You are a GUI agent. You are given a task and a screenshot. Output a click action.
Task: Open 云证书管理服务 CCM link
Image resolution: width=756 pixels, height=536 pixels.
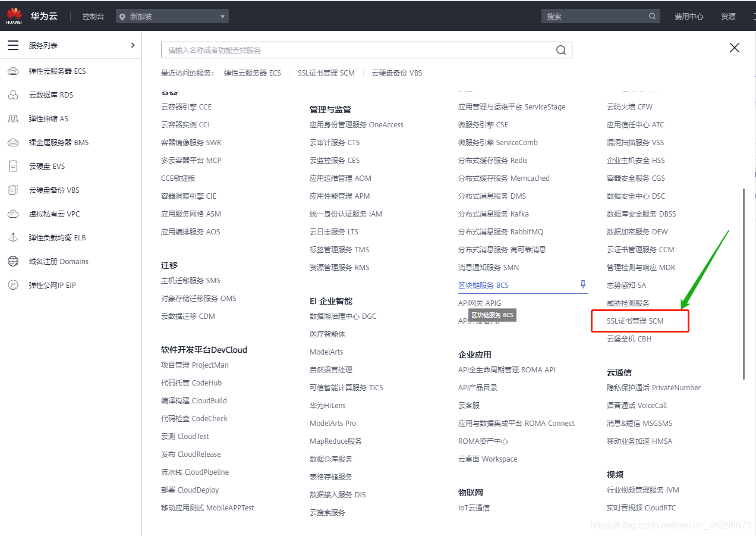click(x=640, y=250)
